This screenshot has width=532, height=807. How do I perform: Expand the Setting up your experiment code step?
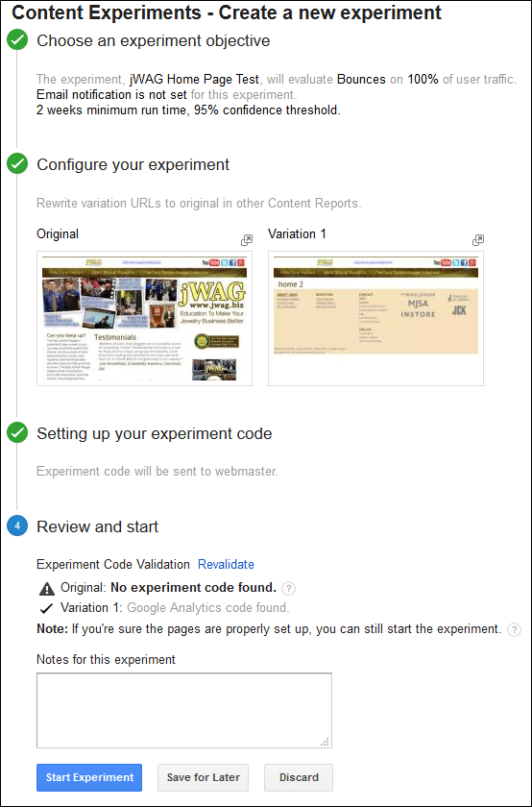(x=155, y=433)
